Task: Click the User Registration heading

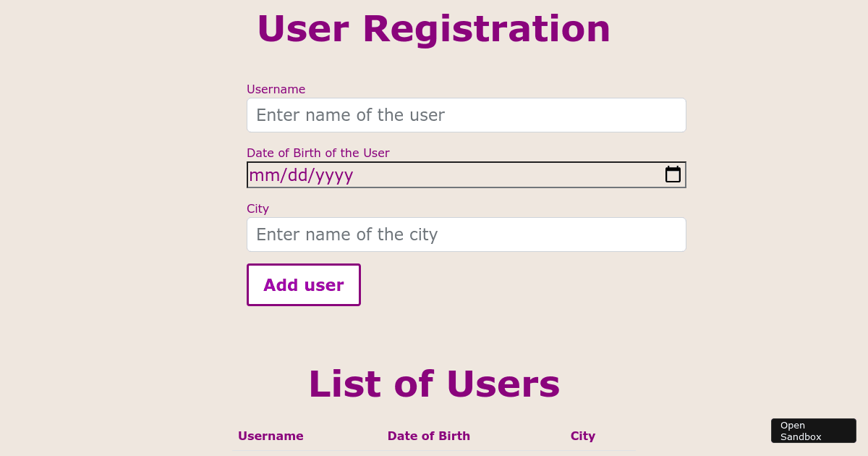Action: coord(433,29)
